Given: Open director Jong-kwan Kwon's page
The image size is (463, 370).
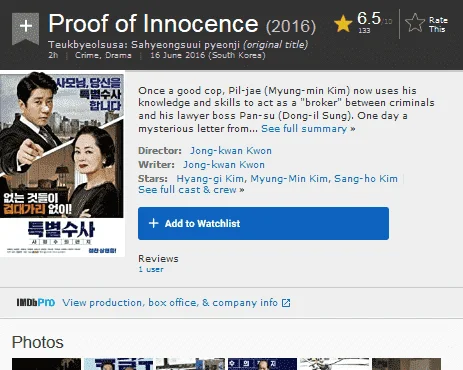Looking at the screenshot, I should [x=231, y=151].
